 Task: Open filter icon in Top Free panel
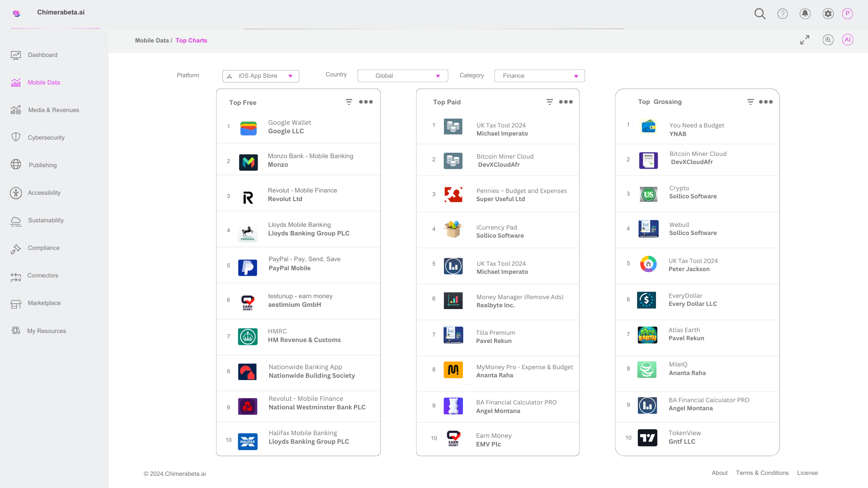pos(349,102)
